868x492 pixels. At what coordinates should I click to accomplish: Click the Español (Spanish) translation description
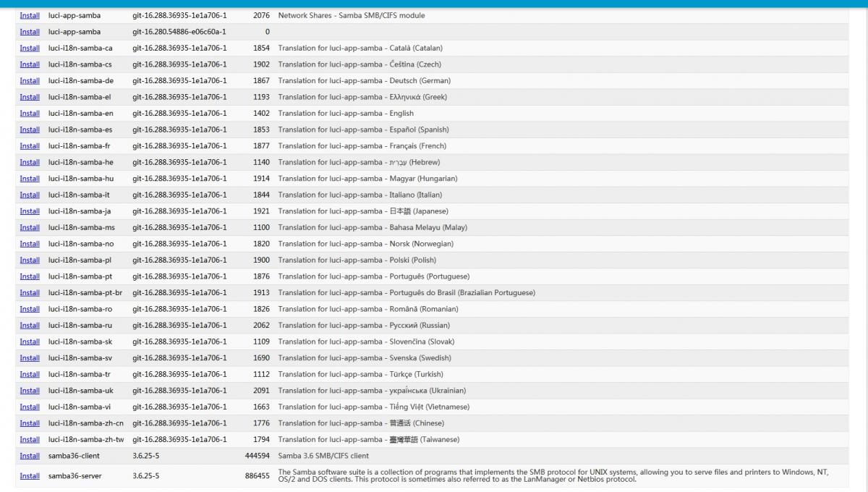tap(363, 130)
